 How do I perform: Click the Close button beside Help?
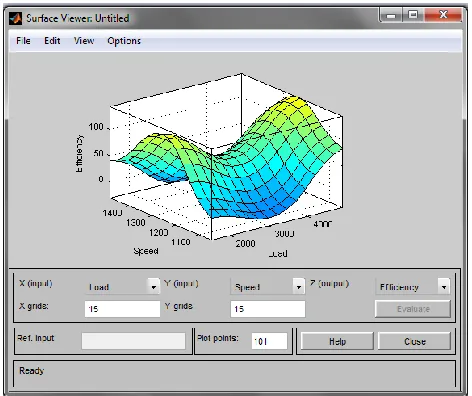click(x=414, y=341)
